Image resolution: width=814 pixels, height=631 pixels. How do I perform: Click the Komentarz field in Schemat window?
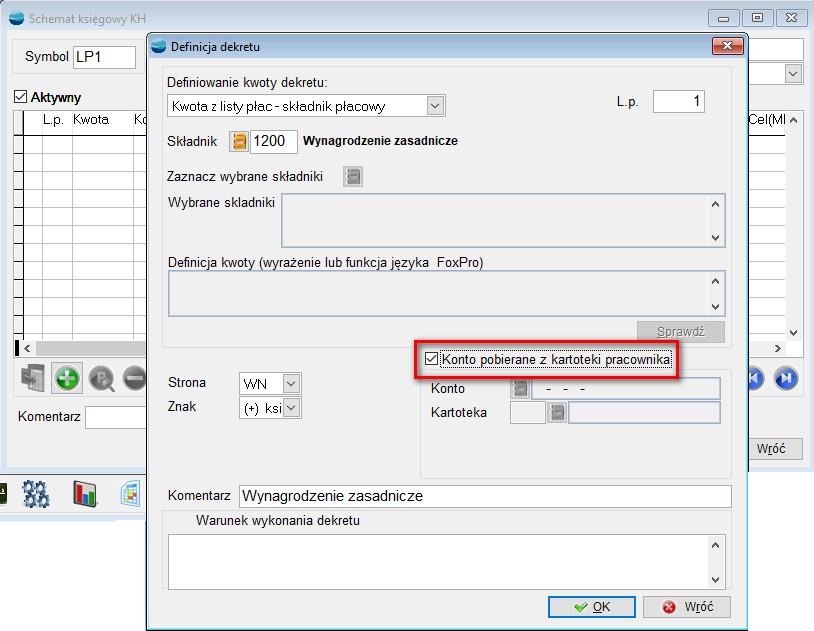point(115,417)
